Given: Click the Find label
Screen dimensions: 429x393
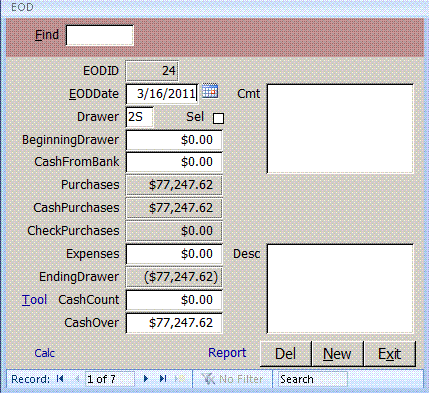Looking at the screenshot, I should (47, 35).
